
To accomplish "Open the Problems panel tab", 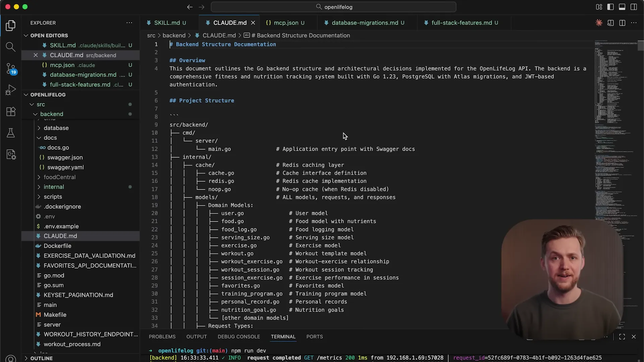I will pos(162,337).
